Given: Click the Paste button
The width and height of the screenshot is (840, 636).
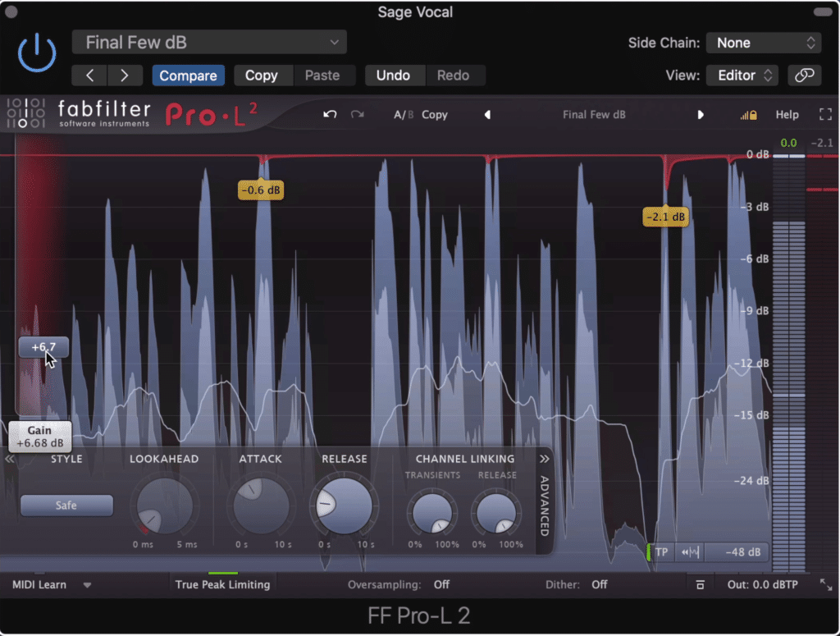Looking at the screenshot, I should pyautogui.click(x=322, y=75).
